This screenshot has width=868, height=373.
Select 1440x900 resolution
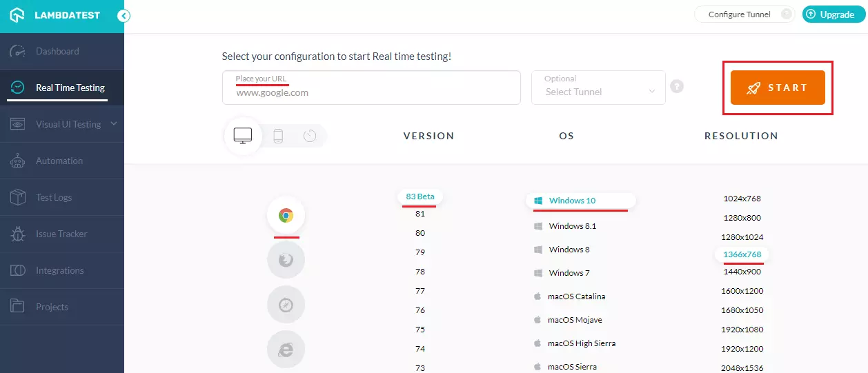[x=742, y=272]
